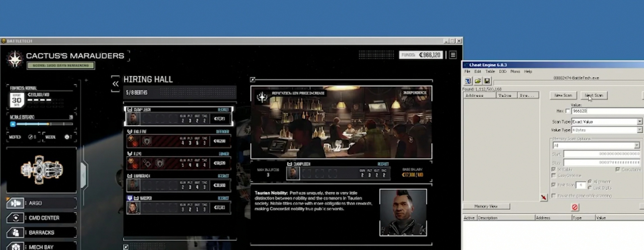644x250 pixels.
Task: Select the Argo ship diagram thumbnail
Action: tap(42, 170)
